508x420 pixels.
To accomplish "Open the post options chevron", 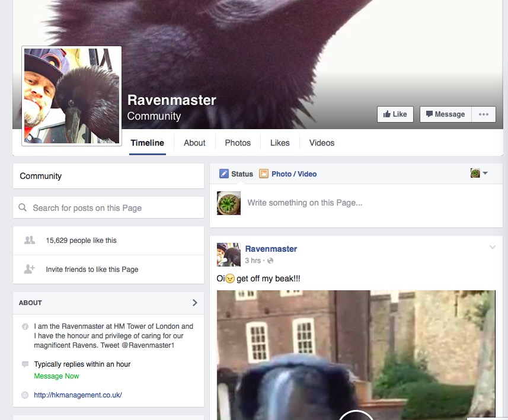I will (493, 247).
